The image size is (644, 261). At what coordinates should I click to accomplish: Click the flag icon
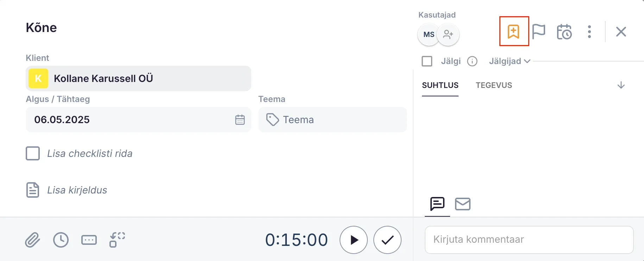[x=538, y=32]
